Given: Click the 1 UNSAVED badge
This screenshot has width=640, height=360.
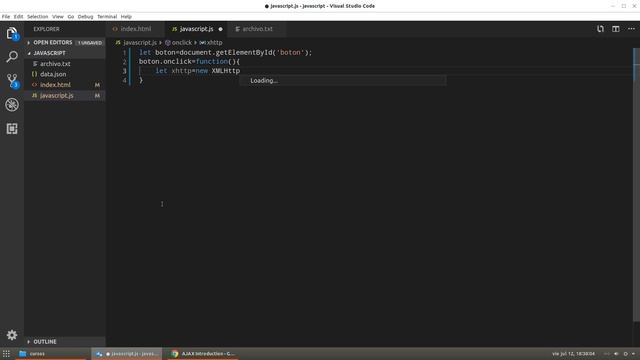Looking at the screenshot, I should point(90,43).
